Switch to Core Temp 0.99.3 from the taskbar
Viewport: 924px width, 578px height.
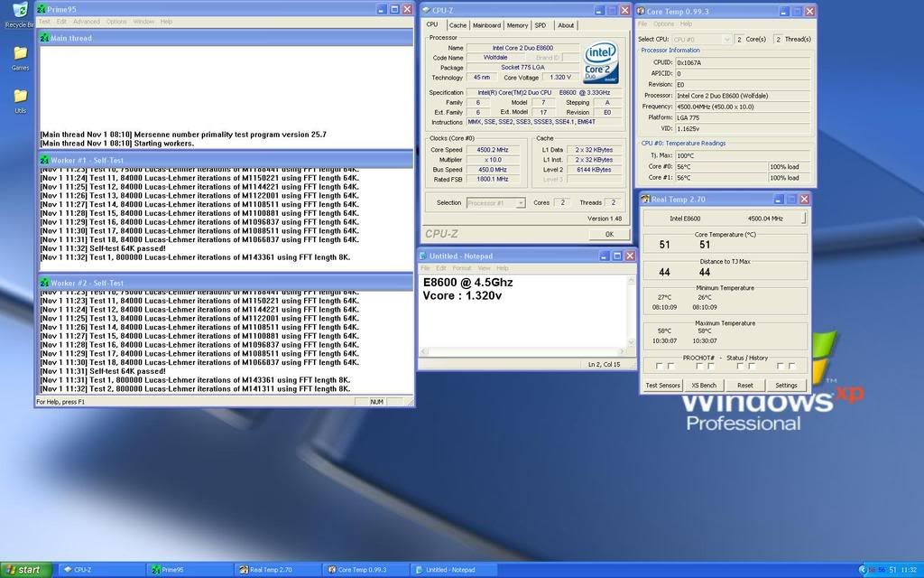click(366, 570)
